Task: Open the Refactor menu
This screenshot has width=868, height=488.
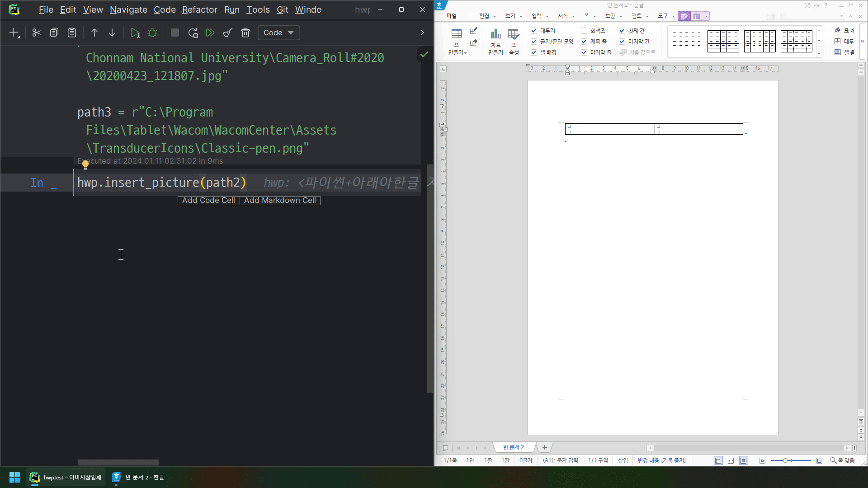Action: pos(199,9)
